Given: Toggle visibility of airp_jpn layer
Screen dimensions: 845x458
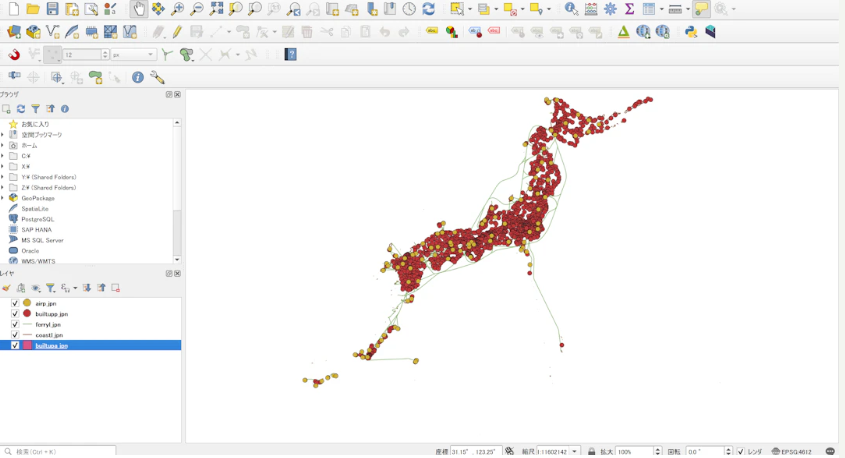Looking at the screenshot, I should point(14,303).
